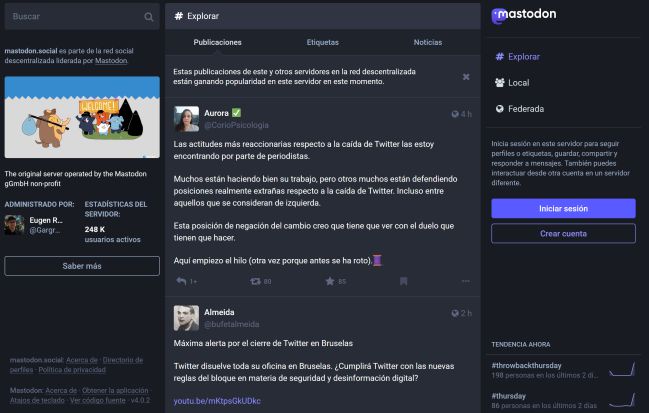This screenshot has height=413, width=649.
Task: Open the @CorioPsicologia handle
Action: (x=236, y=125)
